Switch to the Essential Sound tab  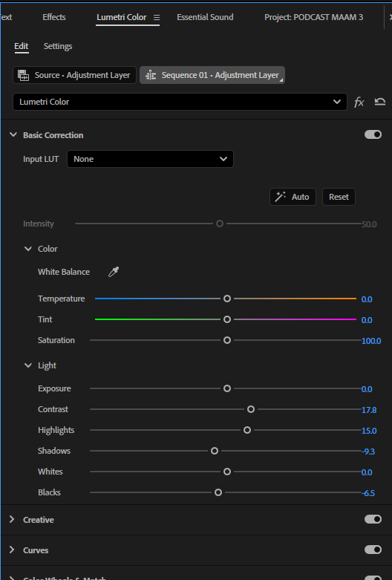[x=205, y=17]
